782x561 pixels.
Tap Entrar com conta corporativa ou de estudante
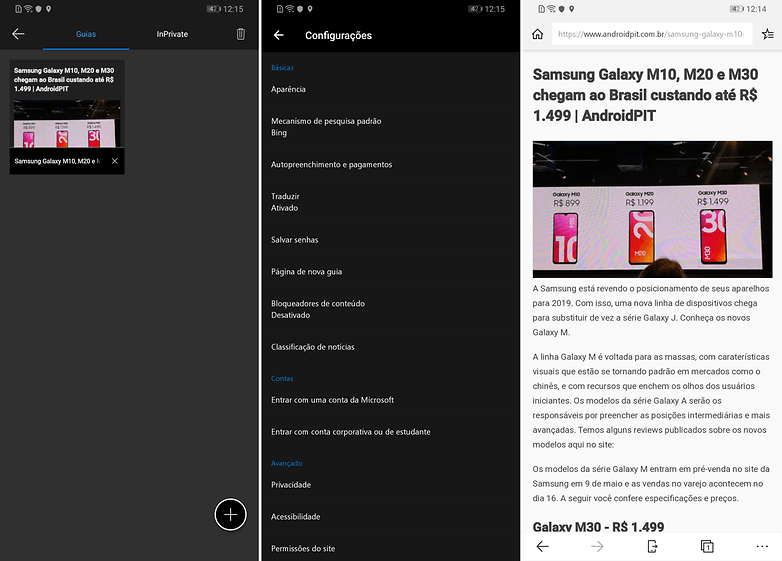391,432
